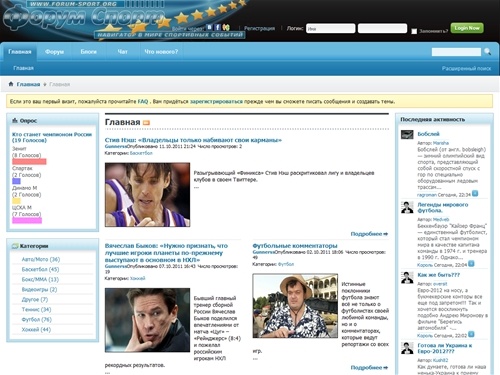
Task: Open Стив Нэш article photo thumbnail
Action: coord(147,195)
